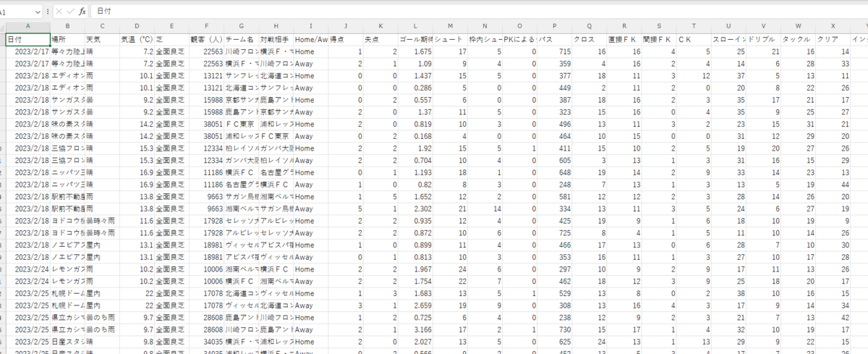Select column B header
Screen dimensions: 868x354
coord(67,26)
